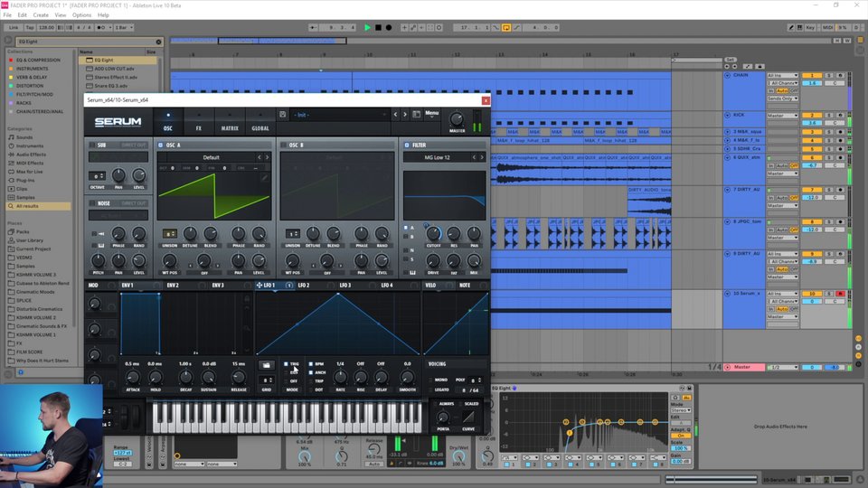Enable the SUB oscillator checkbox
Screen dimensions: 868x488
pos(92,145)
